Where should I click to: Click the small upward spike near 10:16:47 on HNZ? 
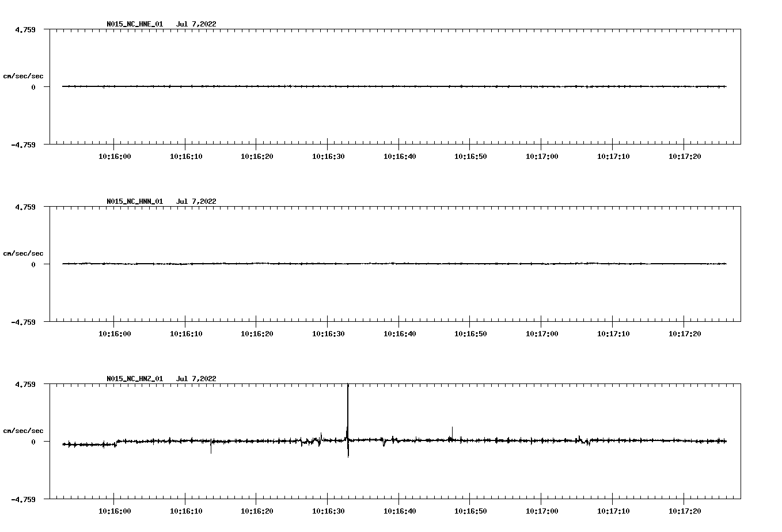coord(452,433)
